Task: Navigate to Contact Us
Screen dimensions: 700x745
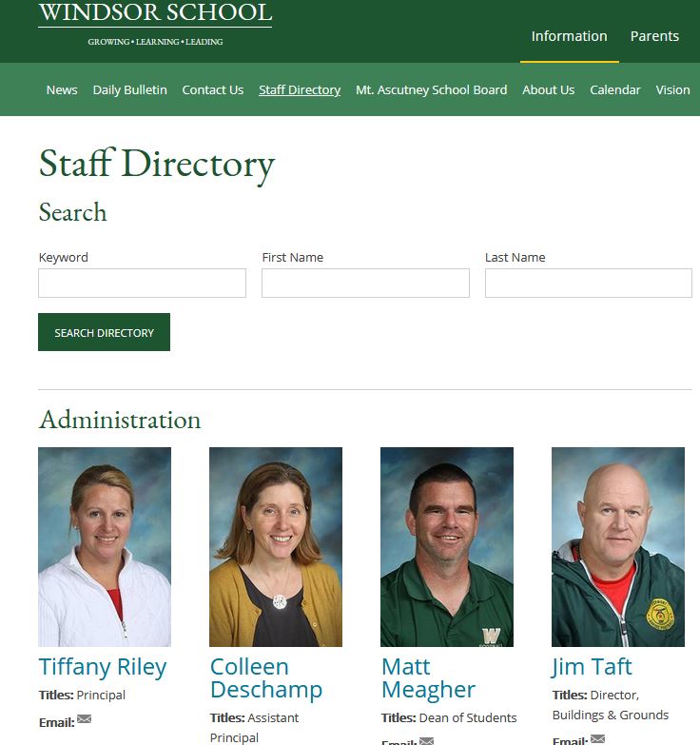Action: click(213, 89)
